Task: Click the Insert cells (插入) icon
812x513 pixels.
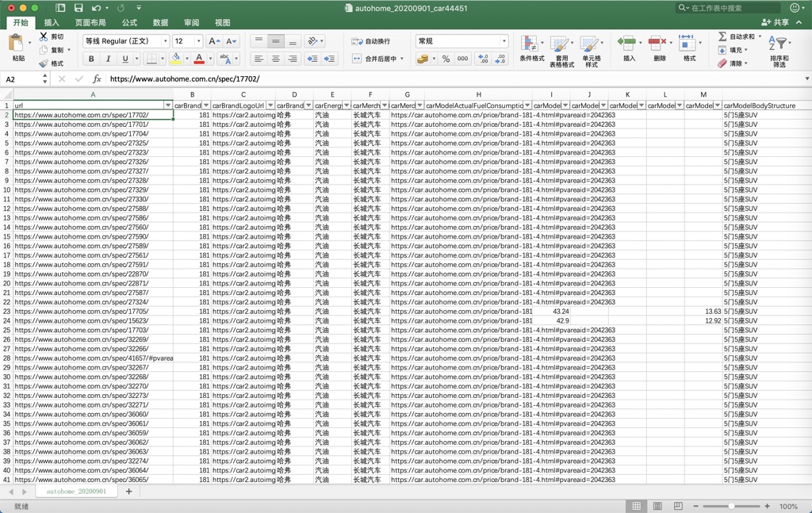Action: tap(628, 43)
